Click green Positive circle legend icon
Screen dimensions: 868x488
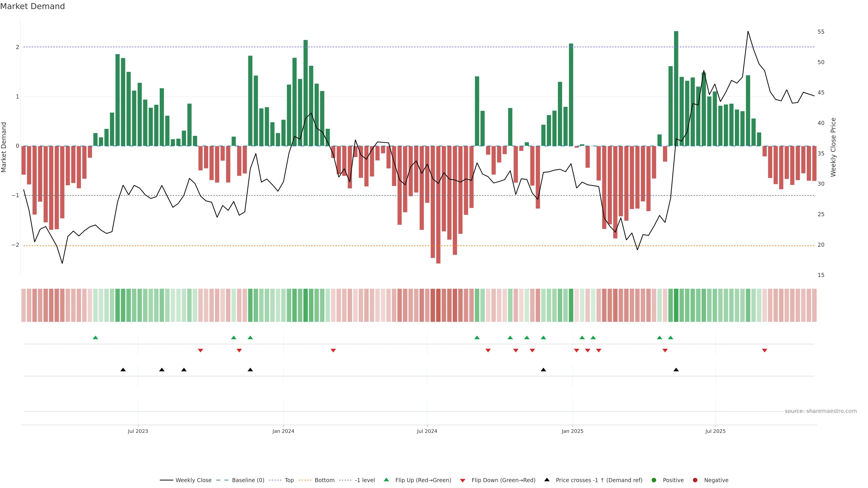point(654,480)
